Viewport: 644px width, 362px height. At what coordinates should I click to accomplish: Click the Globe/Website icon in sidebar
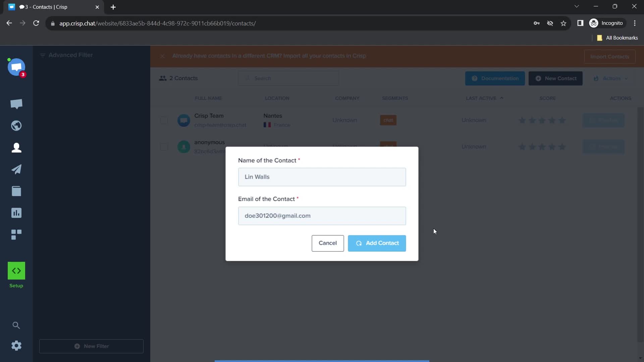coord(16,126)
